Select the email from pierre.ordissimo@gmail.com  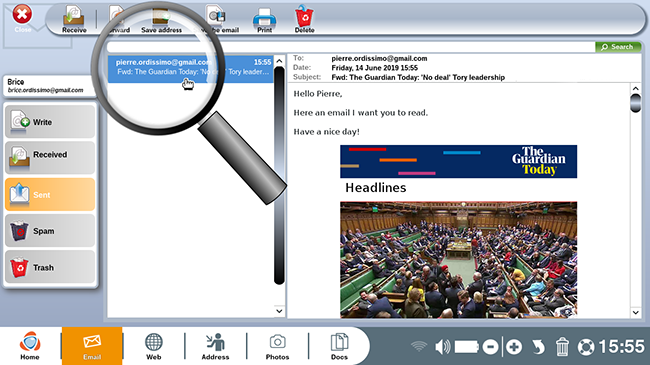[190, 68]
